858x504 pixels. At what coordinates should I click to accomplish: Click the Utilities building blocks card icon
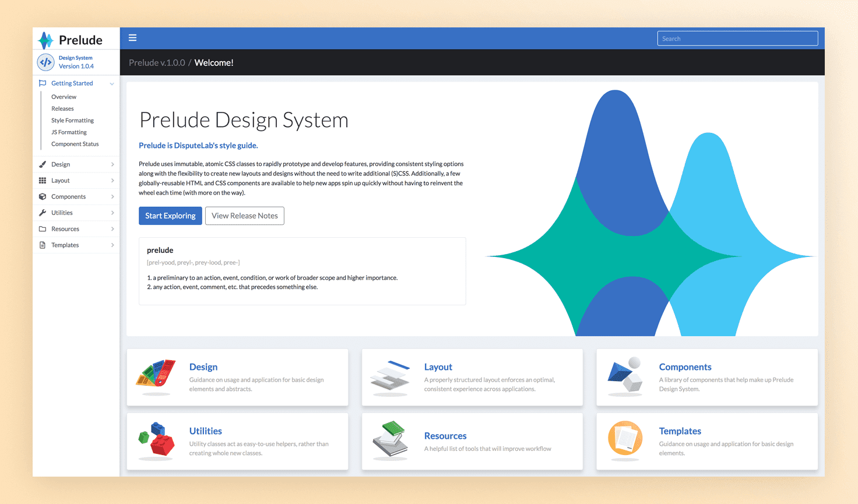156,439
